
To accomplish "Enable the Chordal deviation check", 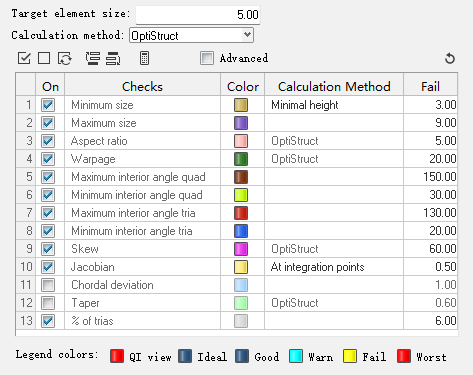I will [x=48, y=285].
